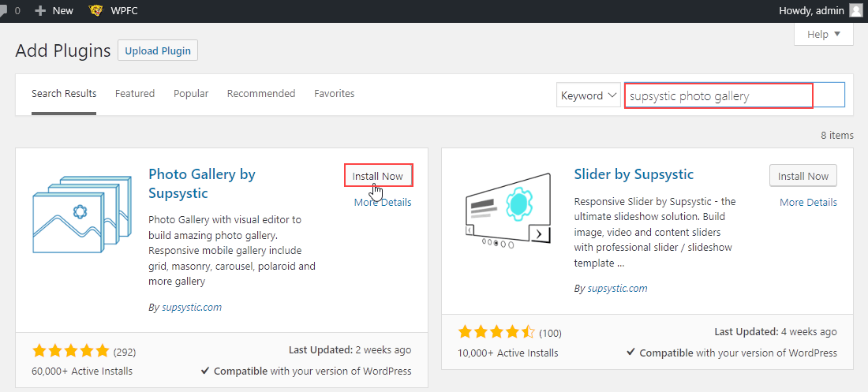Click the New menu item
The width and height of the screenshot is (868, 392).
62,10
